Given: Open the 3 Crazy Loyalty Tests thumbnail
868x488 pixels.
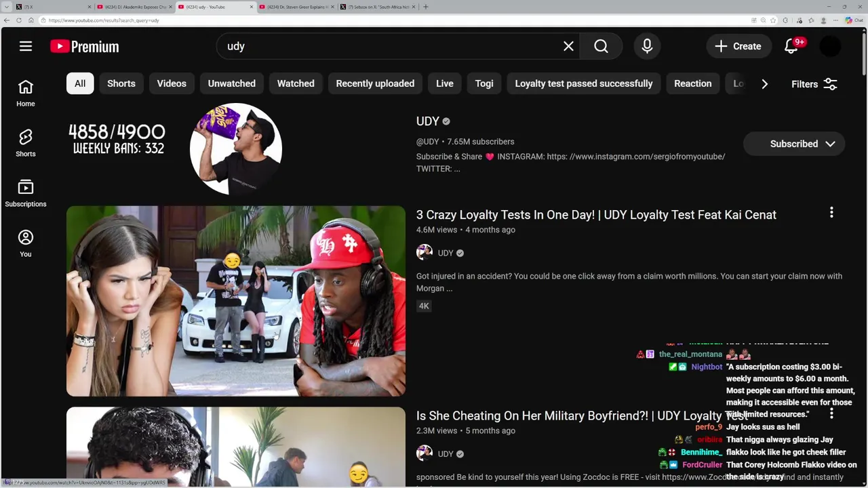Looking at the screenshot, I should click(236, 301).
